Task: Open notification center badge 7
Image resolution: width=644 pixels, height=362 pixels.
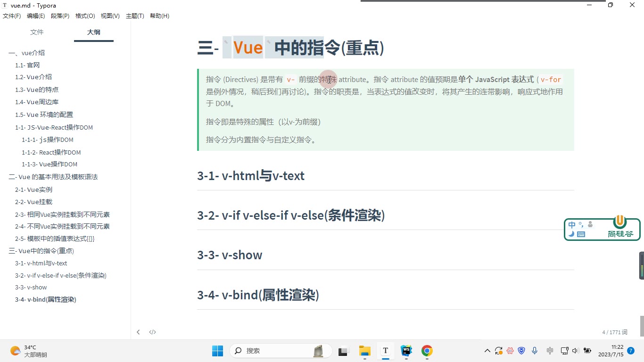Action: pyautogui.click(x=631, y=351)
